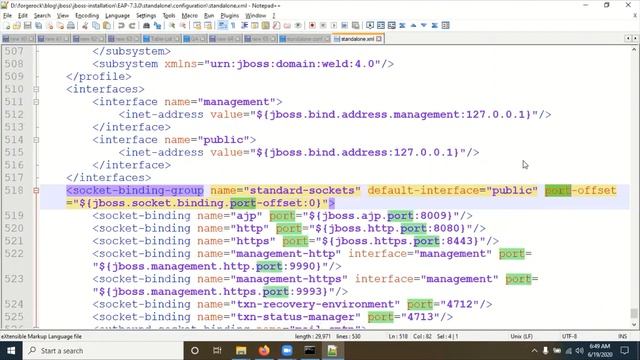Switch to the standalone.xml tab

click(357, 39)
